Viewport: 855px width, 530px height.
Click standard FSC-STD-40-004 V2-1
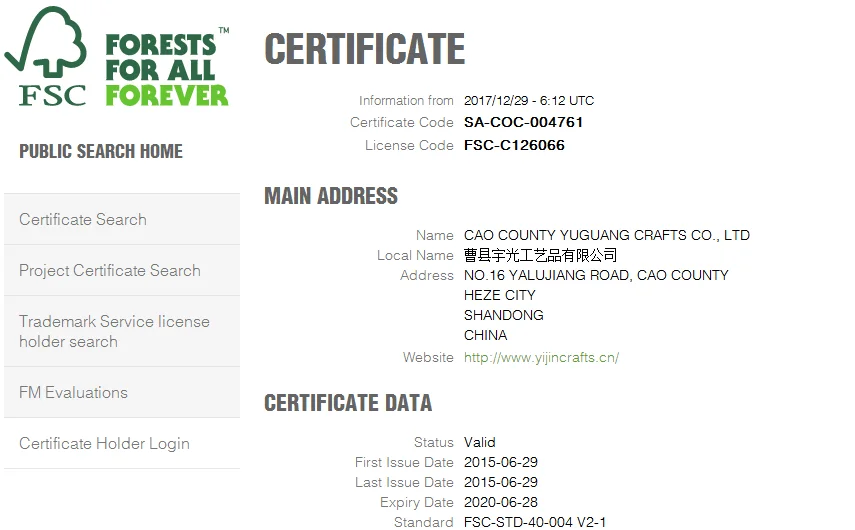coord(535,522)
